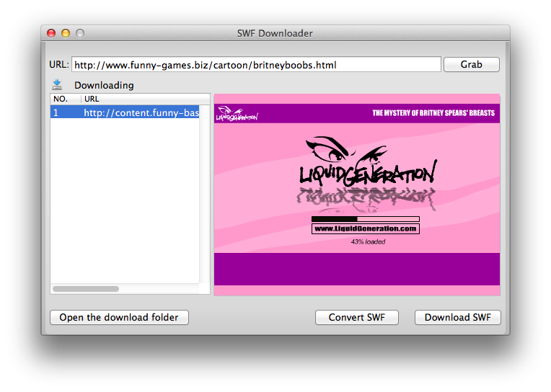Click the horizontal scrollbar under the list
The height and width of the screenshot is (392, 551).
86,289
